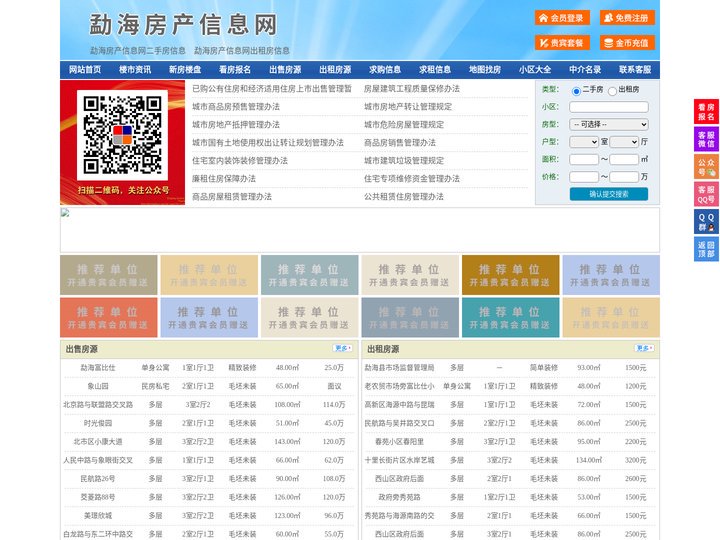Open the 时光假园 sale listing
Screen dimensions: 720x540
pyautogui.click(x=98, y=423)
